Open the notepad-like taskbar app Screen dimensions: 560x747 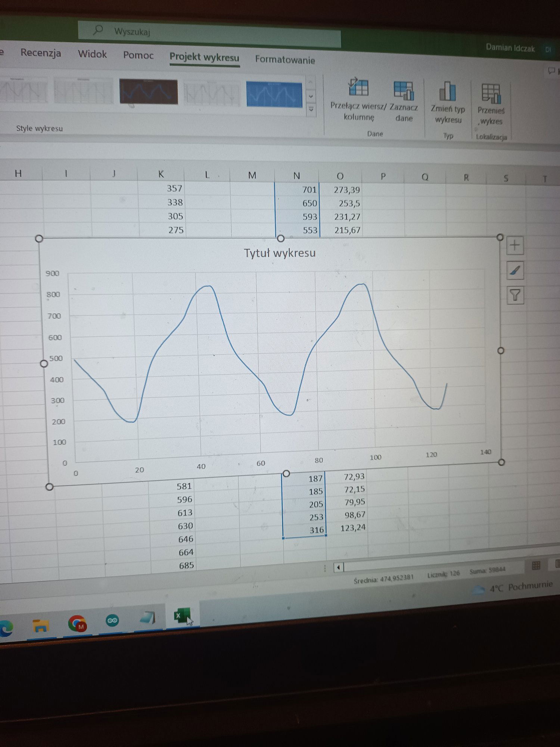pyautogui.click(x=147, y=618)
